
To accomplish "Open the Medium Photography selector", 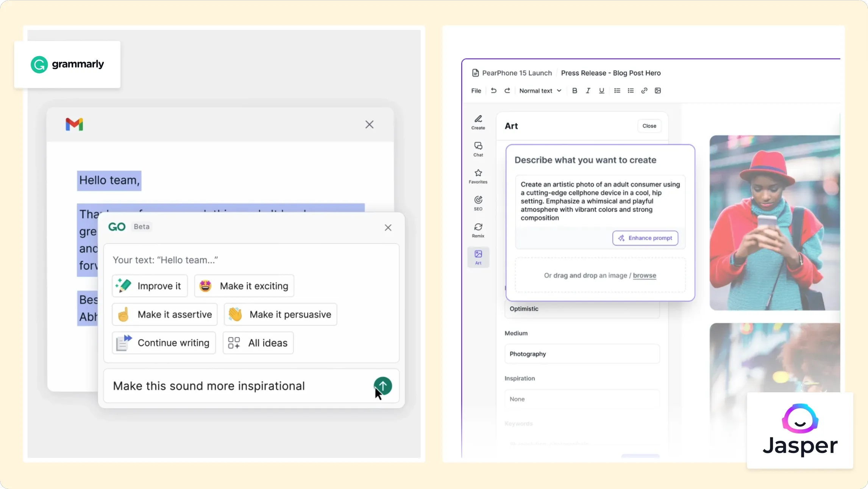I will (x=582, y=354).
